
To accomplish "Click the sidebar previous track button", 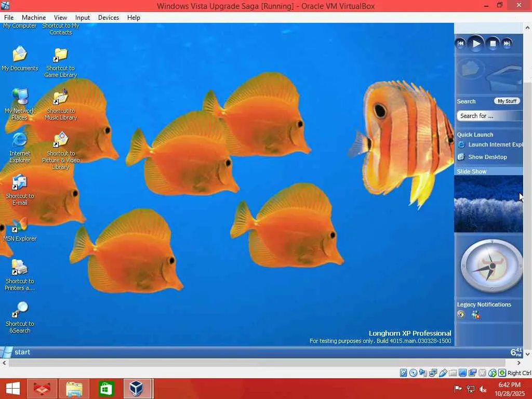I will [x=460, y=44].
